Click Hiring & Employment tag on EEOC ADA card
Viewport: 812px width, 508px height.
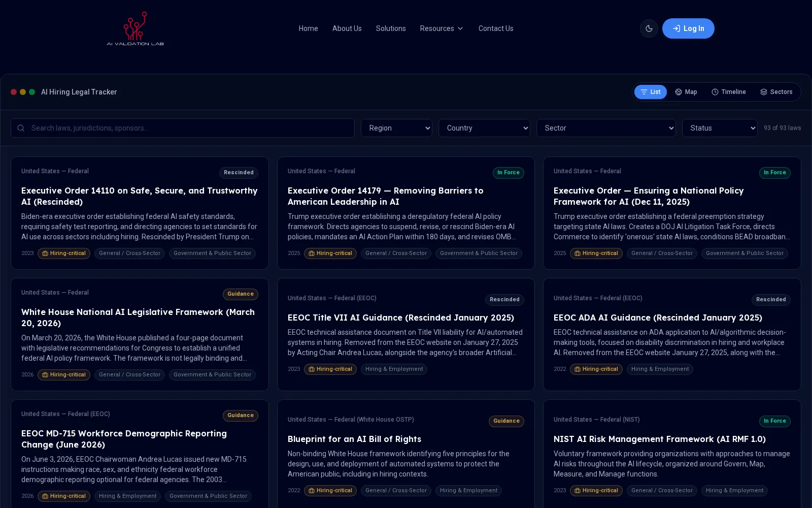pos(660,369)
